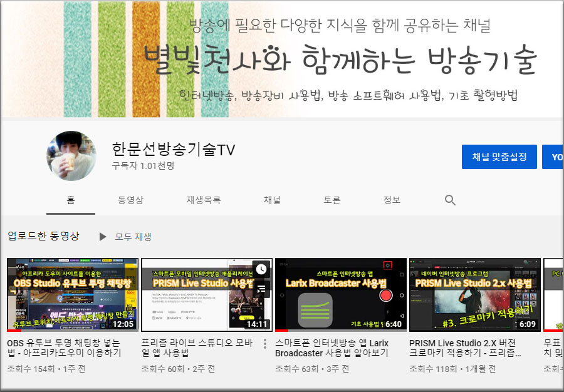Open the PRISM Live Studio 사용법 mobile thumbnail
This screenshot has width=564, height=392.
pos(206,295)
